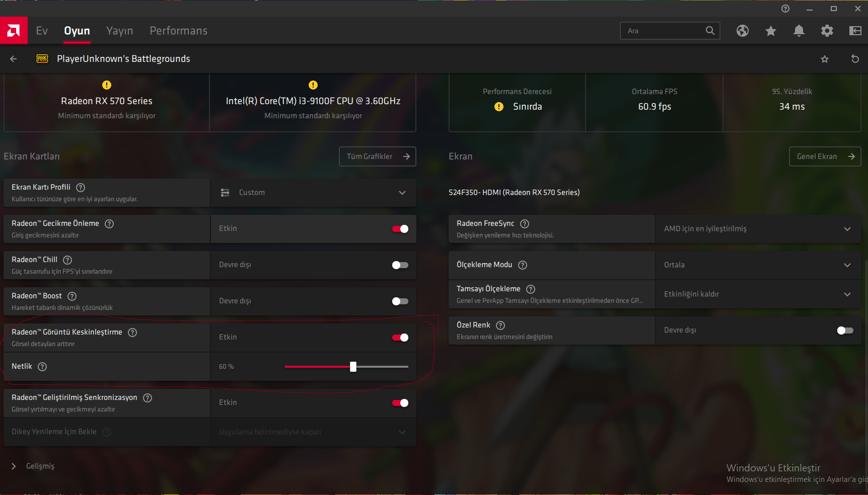Viewport: 868px width, 495px height.
Task: Click the S24F350- HDMI display name
Action: tap(514, 193)
